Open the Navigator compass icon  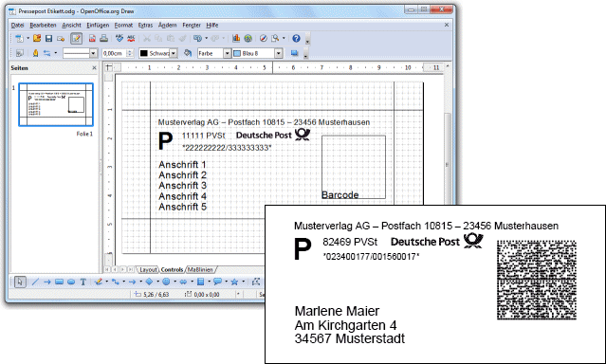[264, 38]
